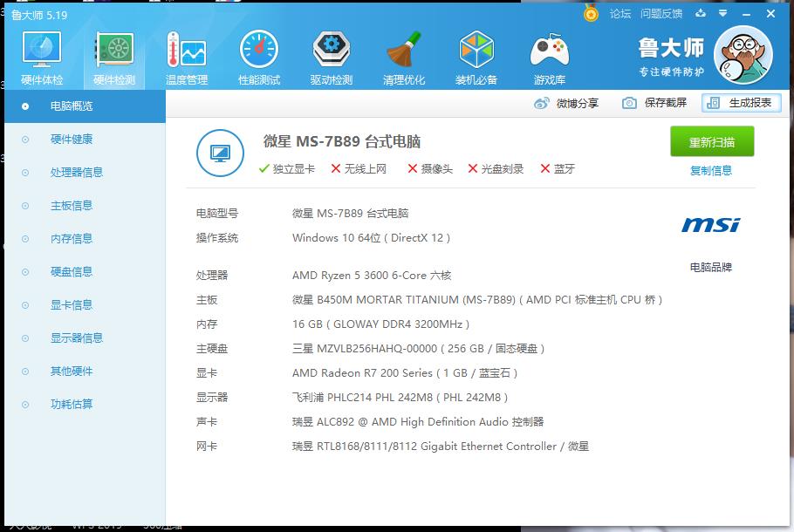Click 光盘刻录 status indicator

496,169
